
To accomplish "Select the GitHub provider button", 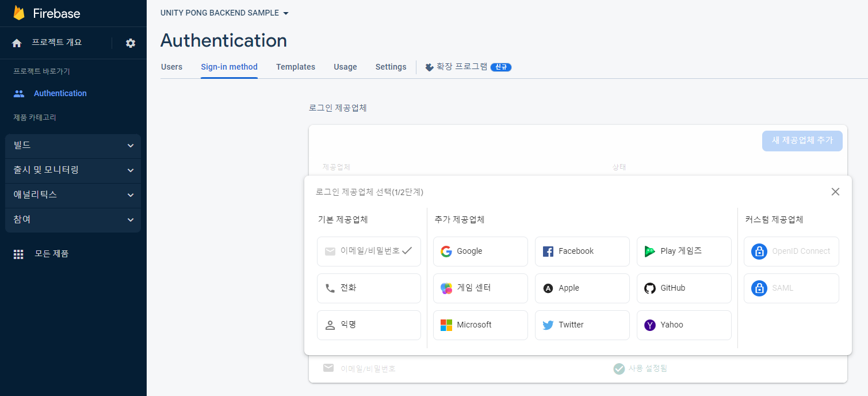I will coord(684,288).
